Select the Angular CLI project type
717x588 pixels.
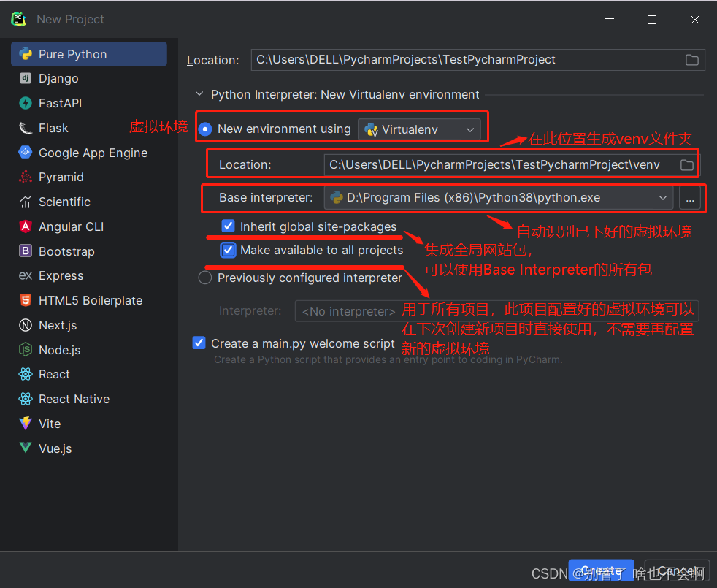(88, 226)
